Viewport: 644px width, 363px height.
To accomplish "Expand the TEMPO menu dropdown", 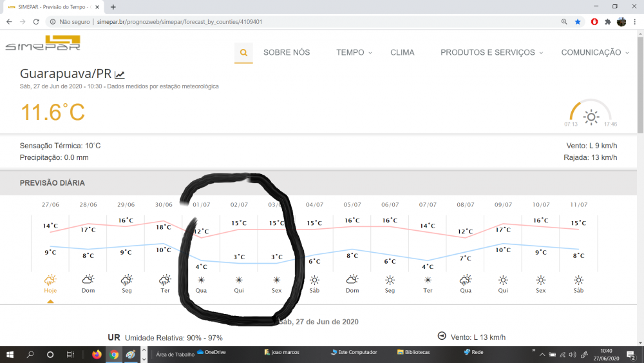I will pyautogui.click(x=354, y=53).
